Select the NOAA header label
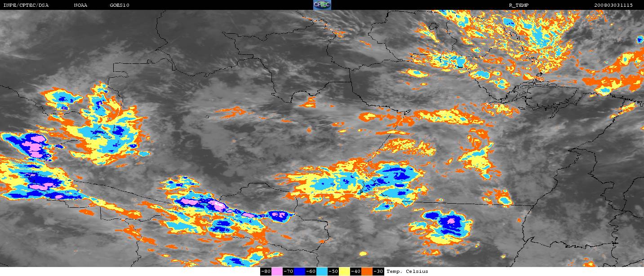Image resolution: width=644 pixels, height=276 pixels. pos(80,5)
